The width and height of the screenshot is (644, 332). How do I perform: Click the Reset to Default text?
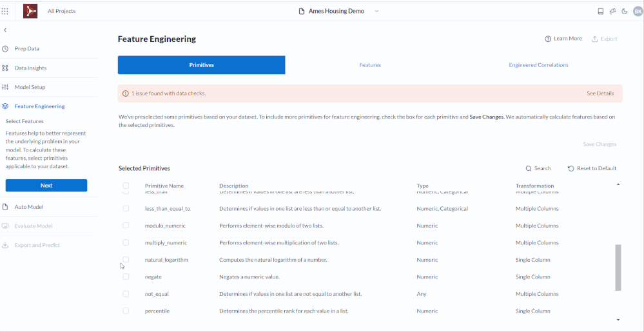596,168
